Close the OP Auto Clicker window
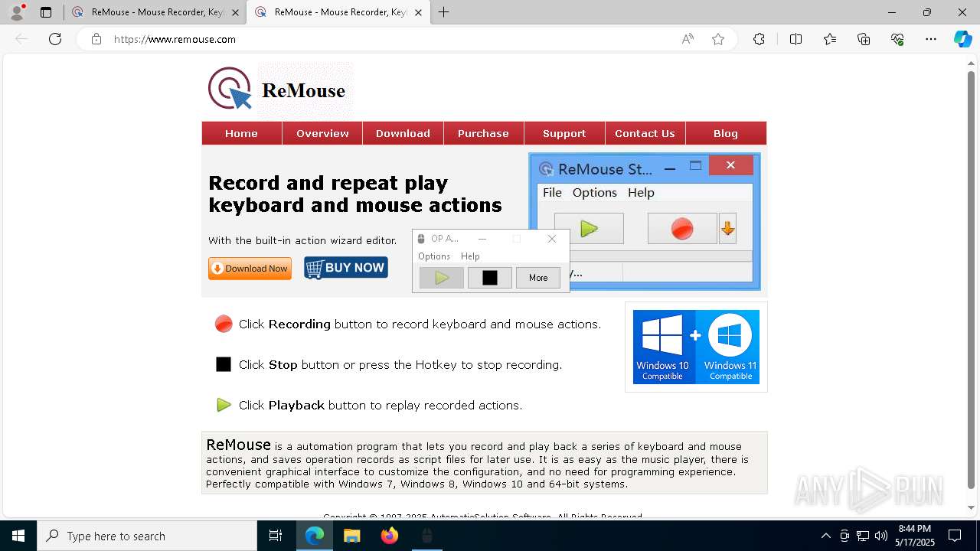The height and width of the screenshot is (551, 980). (x=552, y=239)
